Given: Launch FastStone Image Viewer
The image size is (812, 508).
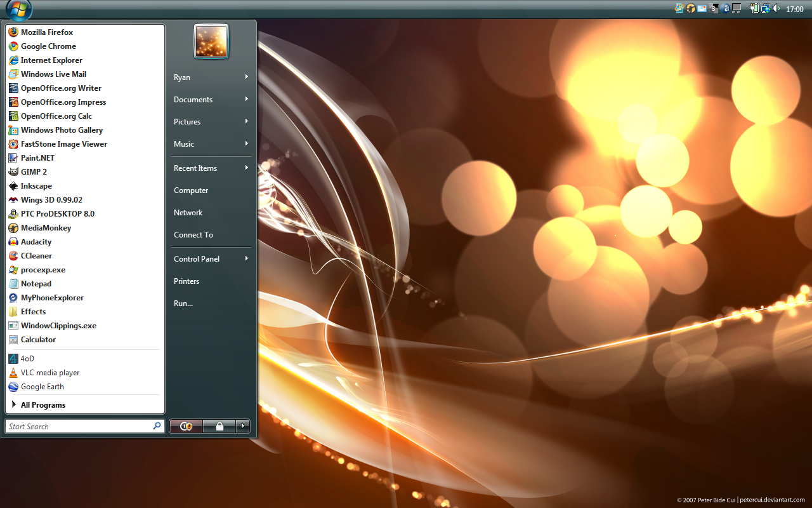Looking at the screenshot, I should [85, 144].
